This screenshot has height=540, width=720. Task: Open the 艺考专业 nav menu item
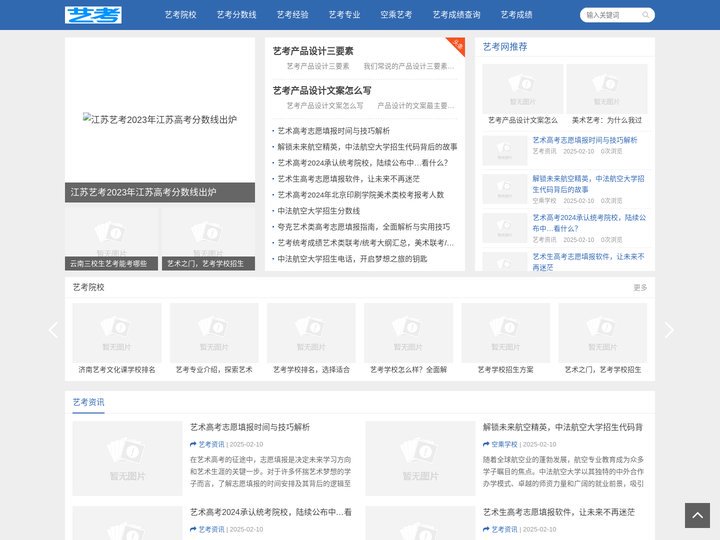pos(344,15)
